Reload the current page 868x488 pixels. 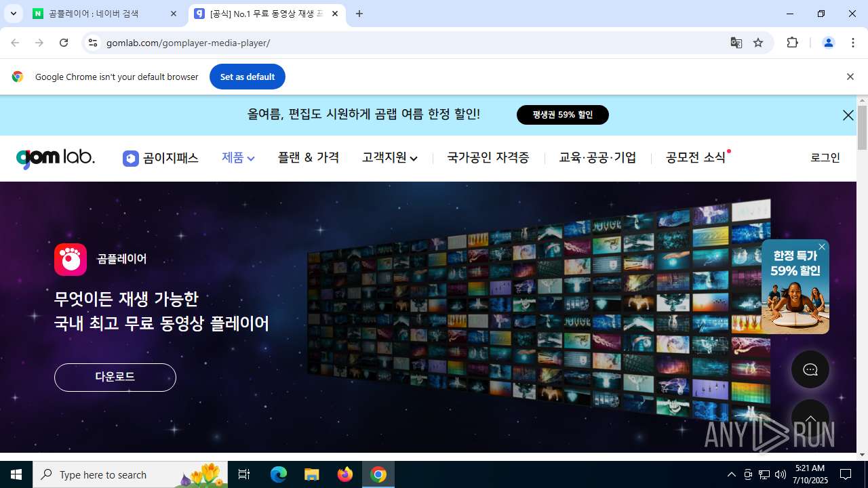tap(64, 43)
